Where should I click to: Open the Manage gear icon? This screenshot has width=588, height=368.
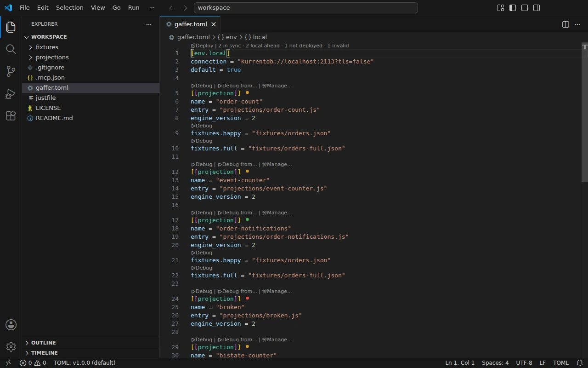(11, 347)
